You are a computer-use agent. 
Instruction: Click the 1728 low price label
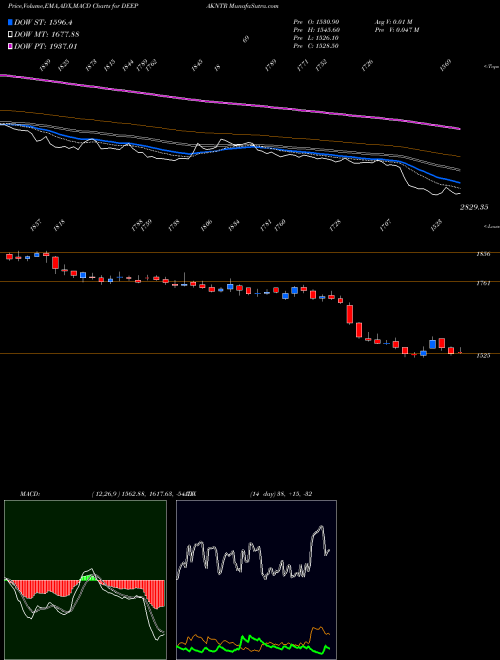[335, 225]
